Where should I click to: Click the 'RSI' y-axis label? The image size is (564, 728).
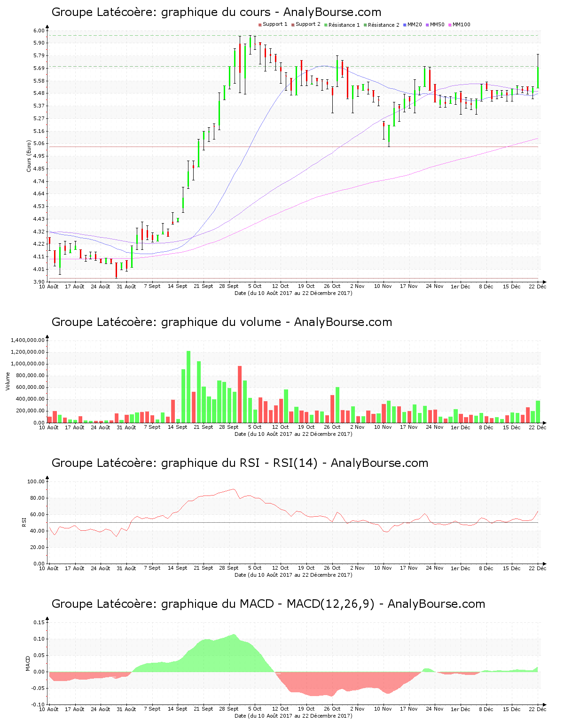(x=24, y=522)
